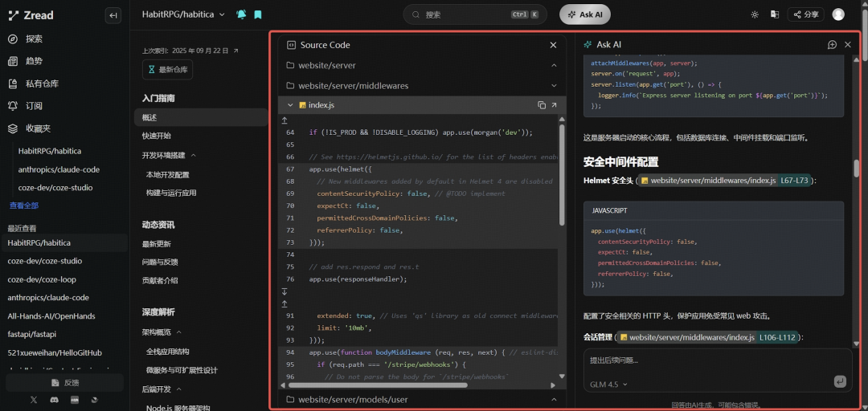Image resolution: width=868 pixels, height=411 pixels.
Task: Expand hidden code lines below line 76
Action: click(285, 291)
